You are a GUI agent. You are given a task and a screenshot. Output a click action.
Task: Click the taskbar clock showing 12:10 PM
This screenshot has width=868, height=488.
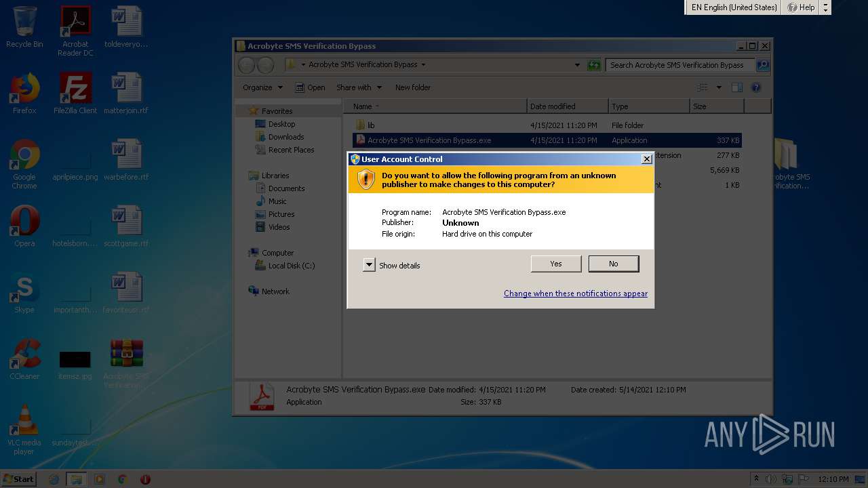pyautogui.click(x=833, y=479)
